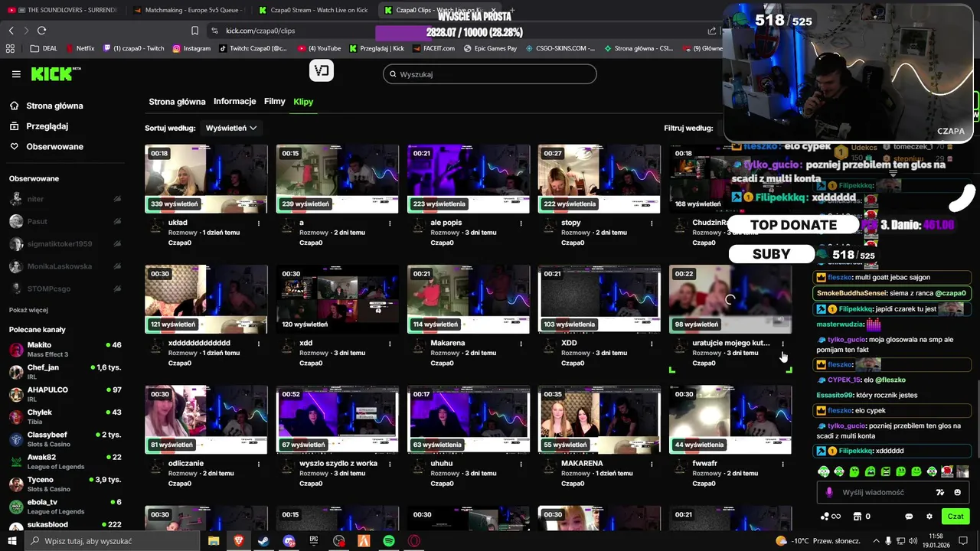This screenshot has width=980, height=551.
Task: Pick the red emote in quick emote row
Action: pos(947,471)
